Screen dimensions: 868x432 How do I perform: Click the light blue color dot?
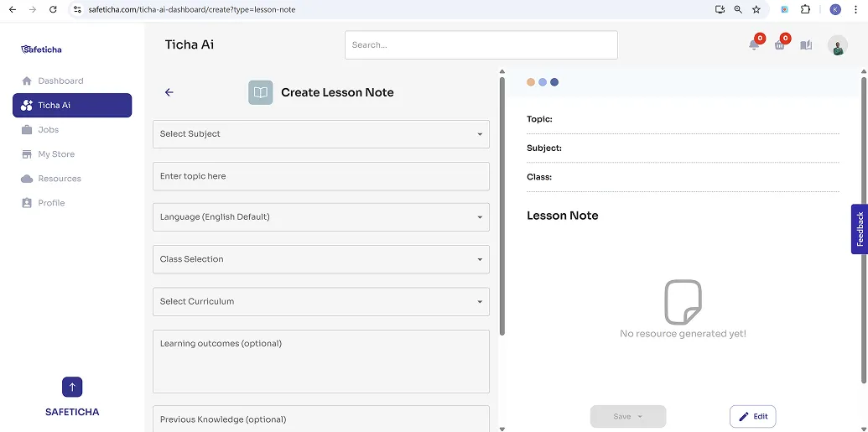543,82
